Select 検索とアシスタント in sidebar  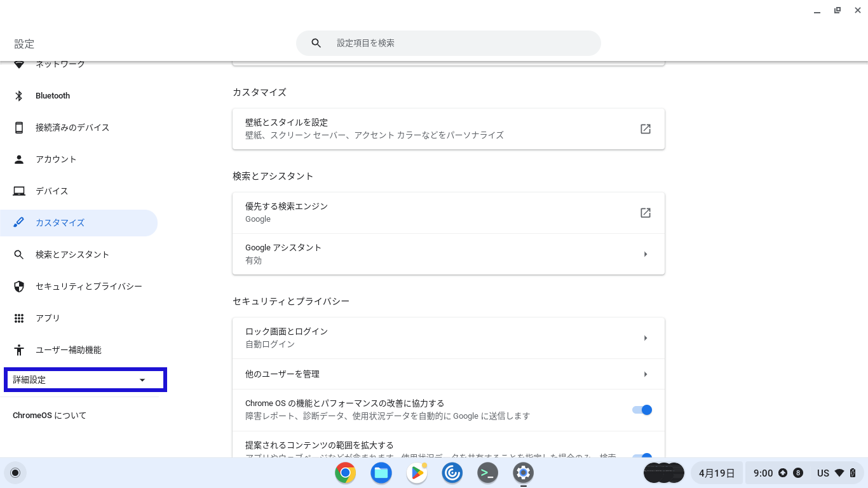point(72,255)
